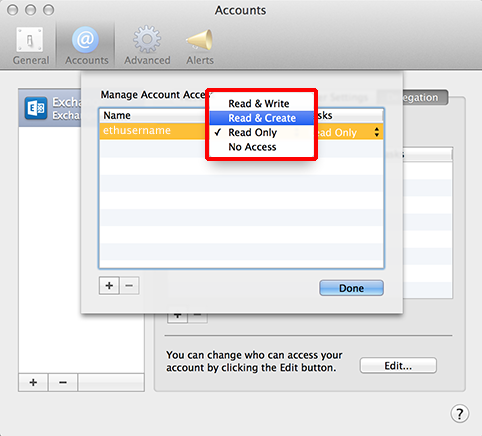This screenshot has height=436, width=482.
Task: Remove account with the sidebar minus button
Action: 63,382
